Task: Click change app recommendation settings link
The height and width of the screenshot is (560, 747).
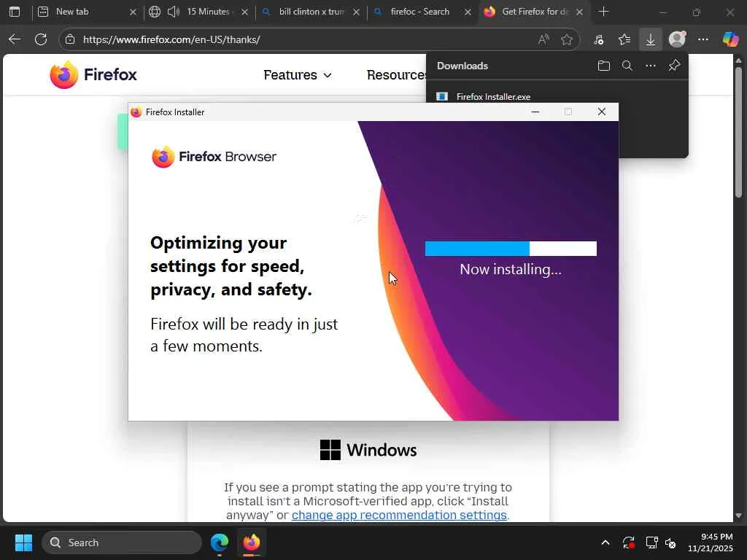Action: pyautogui.click(x=399, y=515)
